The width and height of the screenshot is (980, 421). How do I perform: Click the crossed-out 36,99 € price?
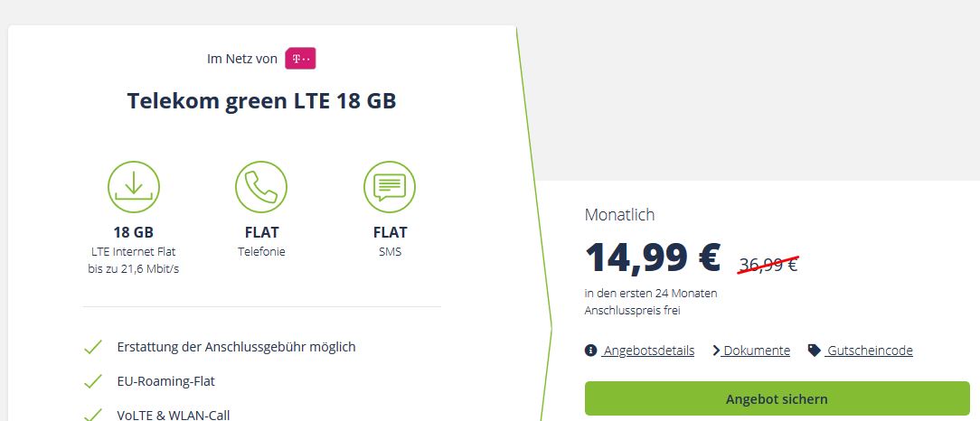pos(768,264)
